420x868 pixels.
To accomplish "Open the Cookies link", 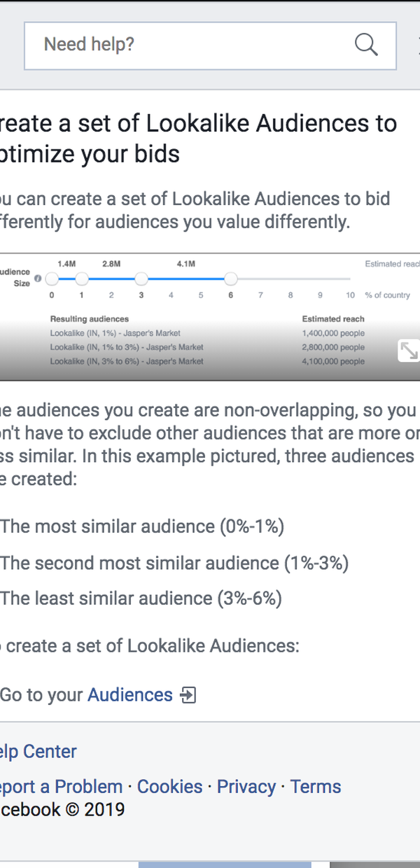I will click(170, 787).
